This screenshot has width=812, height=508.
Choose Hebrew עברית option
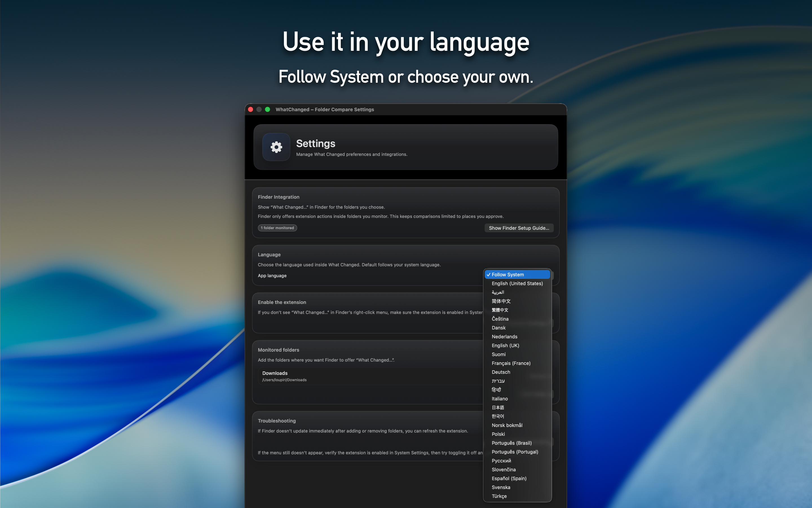point(517,381)
